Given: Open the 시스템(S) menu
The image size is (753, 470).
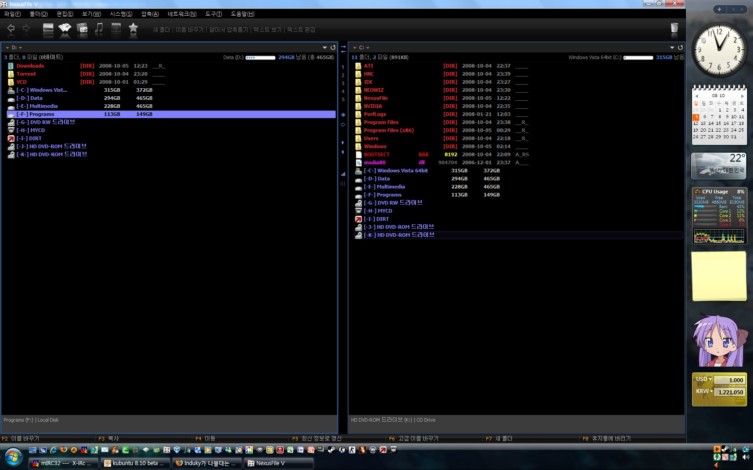Looking at the screenshot, I should point(121,14).
